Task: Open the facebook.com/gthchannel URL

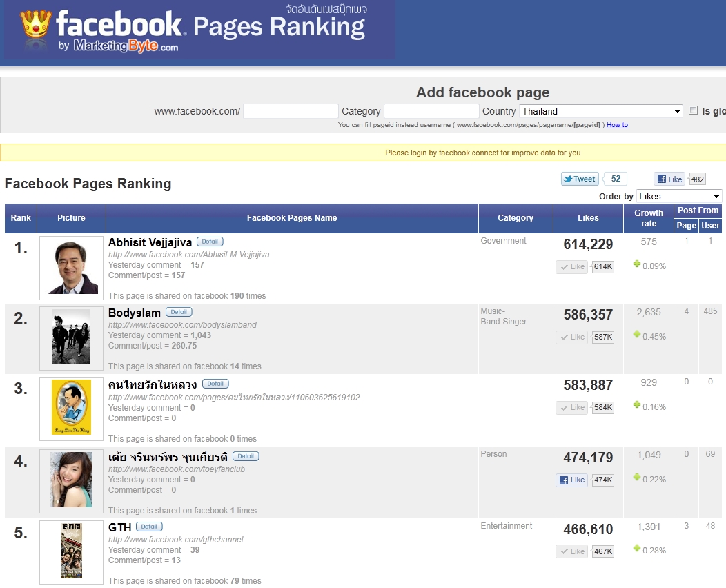Action: click(x=175, y=540)
